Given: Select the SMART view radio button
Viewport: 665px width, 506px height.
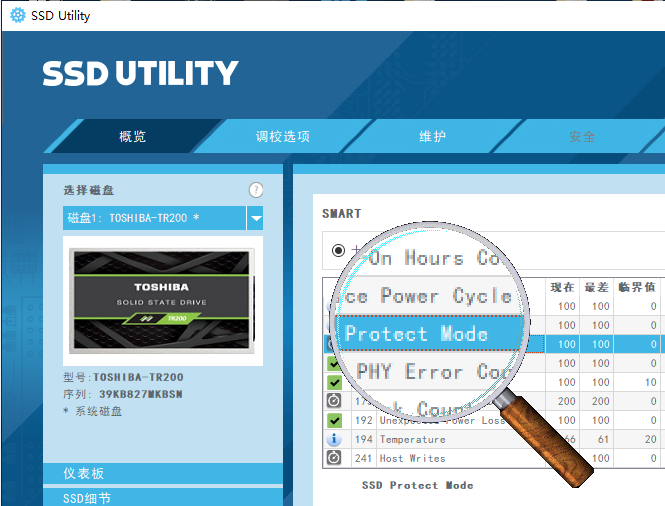Looking at the screenshot, I should [x=338, y=250].
